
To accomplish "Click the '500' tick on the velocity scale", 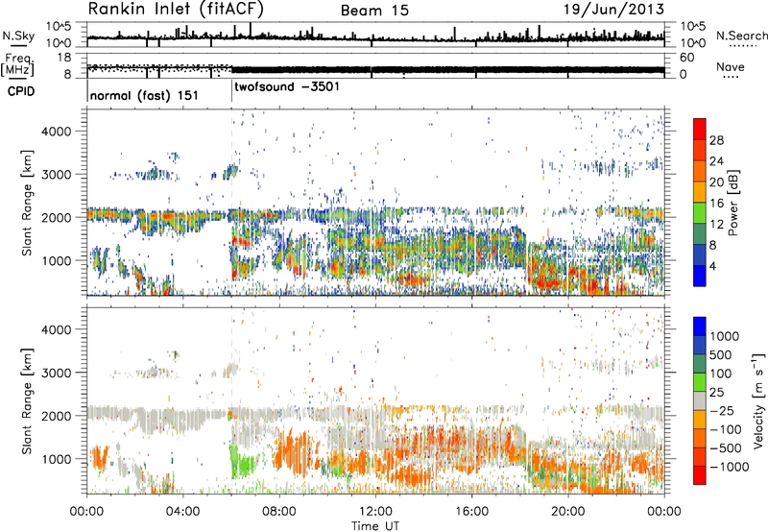I will (x=720, y=354).
